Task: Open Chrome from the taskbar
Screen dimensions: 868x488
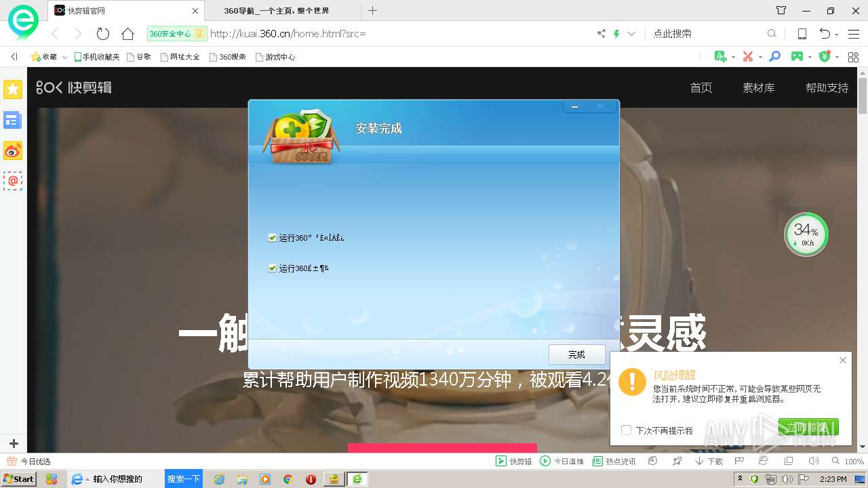Action: click(x=288, y=479)
